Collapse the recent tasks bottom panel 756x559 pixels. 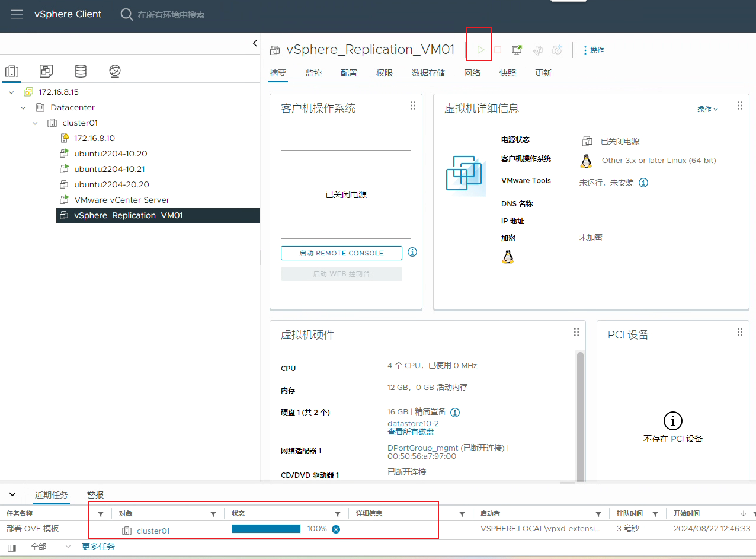(13, 494)
